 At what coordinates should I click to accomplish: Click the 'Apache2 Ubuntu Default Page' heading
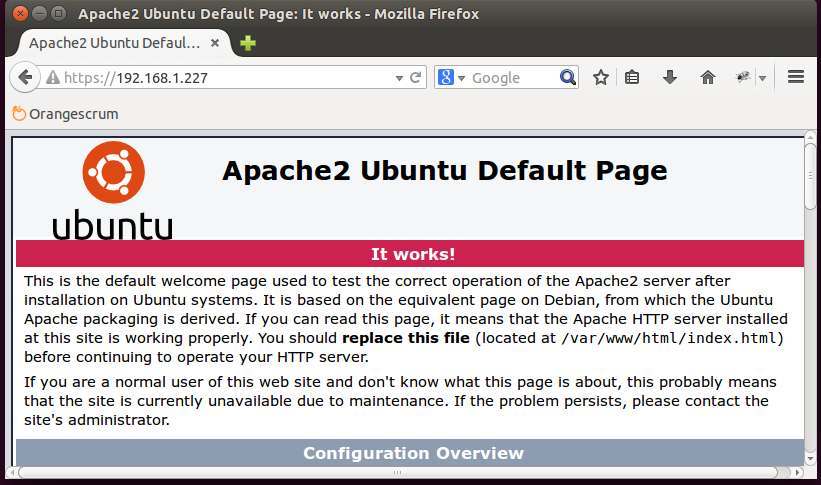[445, 171]
